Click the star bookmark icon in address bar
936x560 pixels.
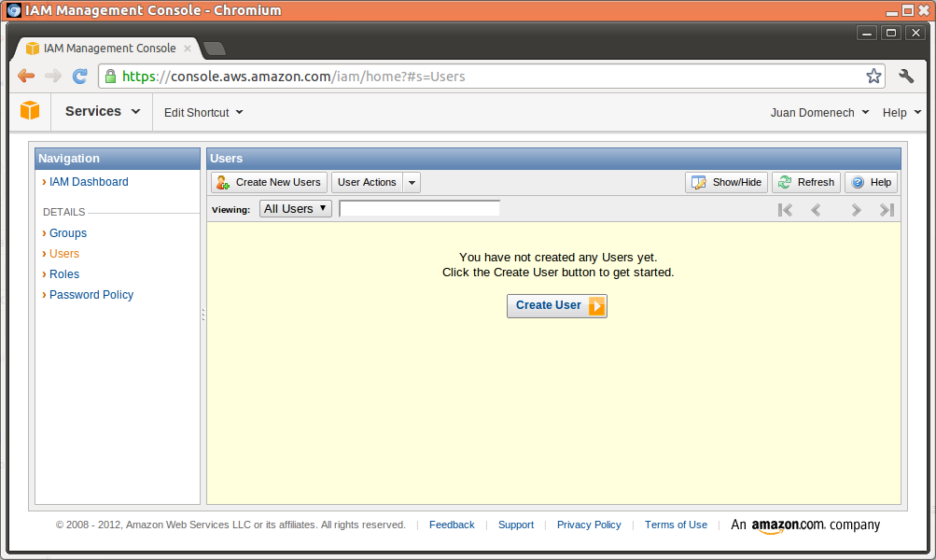pos(873,76)
